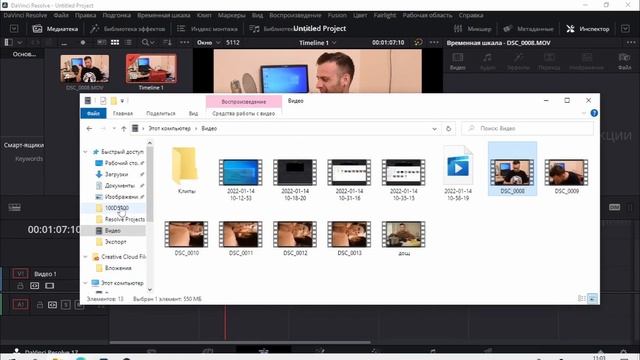Expand the top-right panel dropdown arrow
640x360 pixels.
pyautogui.click(x=625, y=29)
